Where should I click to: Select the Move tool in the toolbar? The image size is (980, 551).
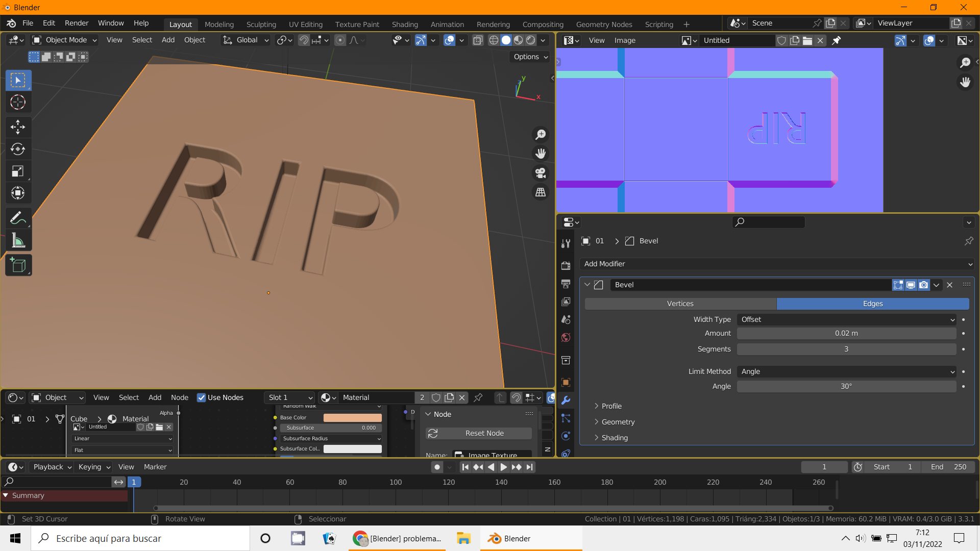click(x=18, y=127)
